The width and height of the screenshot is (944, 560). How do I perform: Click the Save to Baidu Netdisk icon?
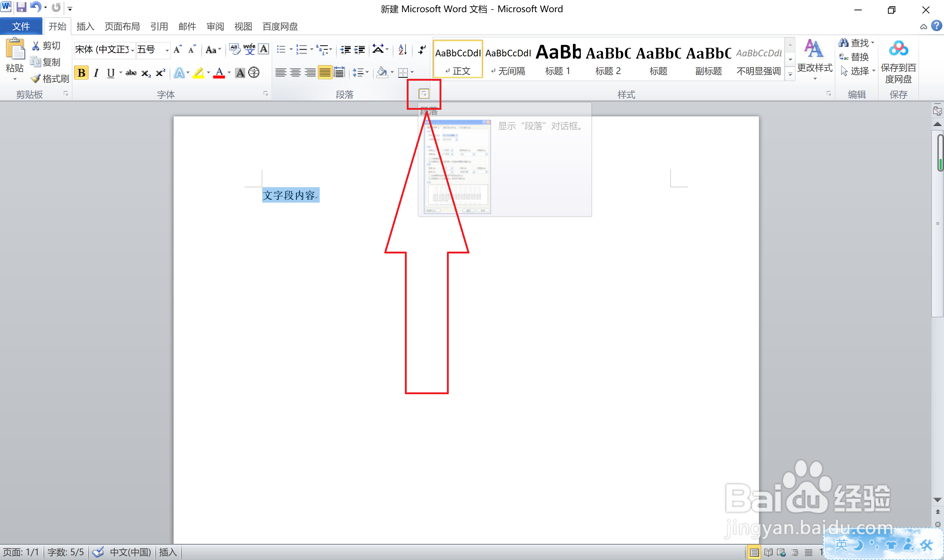(898, 49)
